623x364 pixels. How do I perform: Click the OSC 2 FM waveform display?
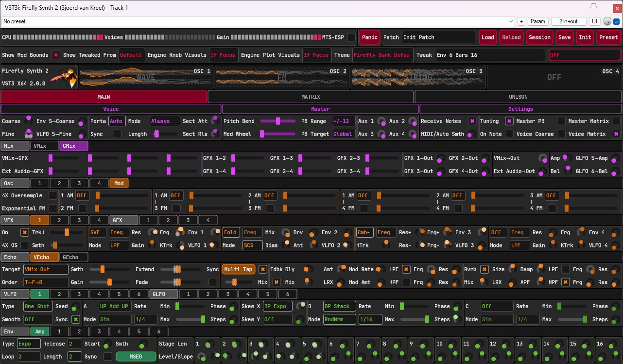pos(282,77)
